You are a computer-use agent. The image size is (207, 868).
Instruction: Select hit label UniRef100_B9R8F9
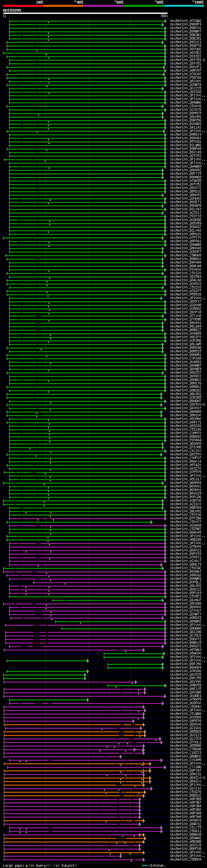(x=186, y=24)
